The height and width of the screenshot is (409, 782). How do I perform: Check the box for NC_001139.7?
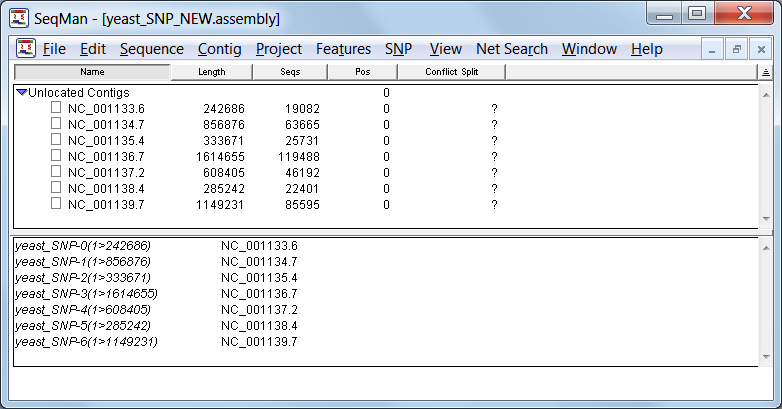point(56,203)
